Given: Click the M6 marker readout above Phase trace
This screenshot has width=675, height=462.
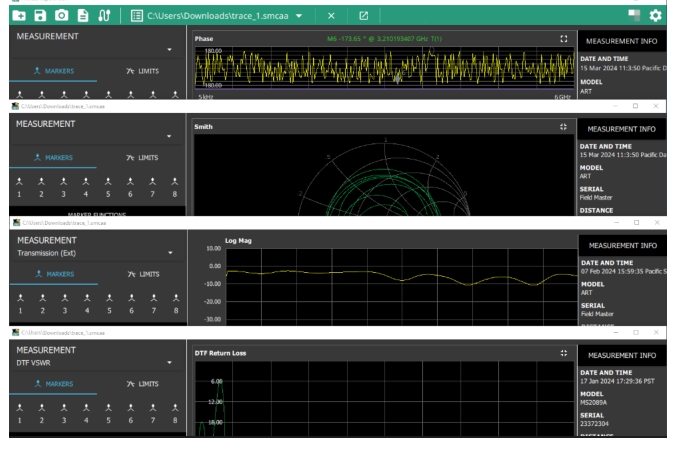Looking at the screenshot, I should (x=384, y=39).
